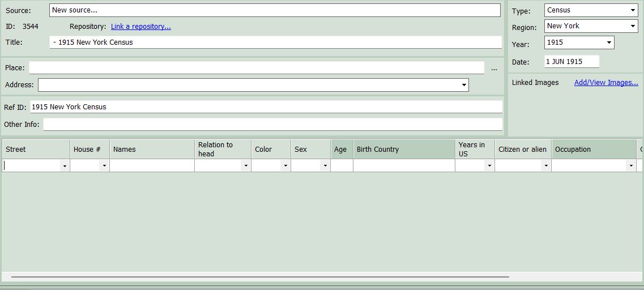Open the Year dropdown showing 1915

(609, 42)
